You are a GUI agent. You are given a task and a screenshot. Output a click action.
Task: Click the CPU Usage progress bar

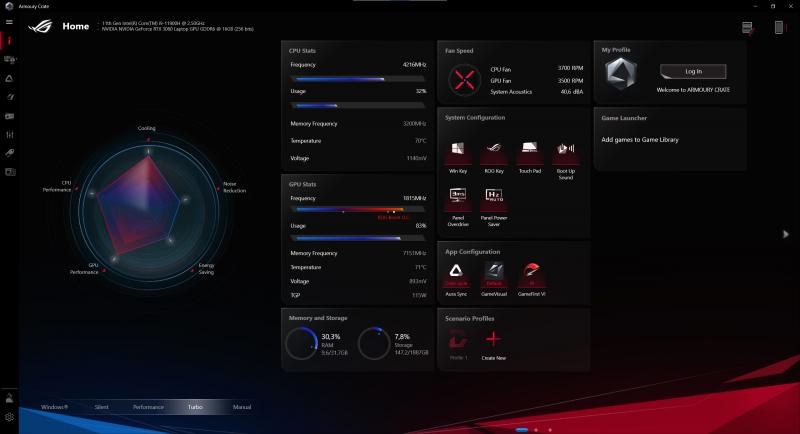(x=358, y=106)
